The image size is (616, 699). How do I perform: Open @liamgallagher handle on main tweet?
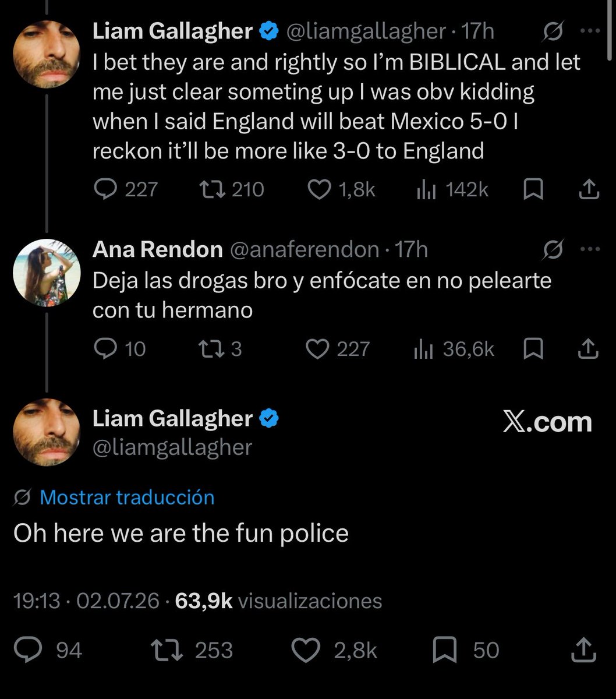click(x=172, y=447)
